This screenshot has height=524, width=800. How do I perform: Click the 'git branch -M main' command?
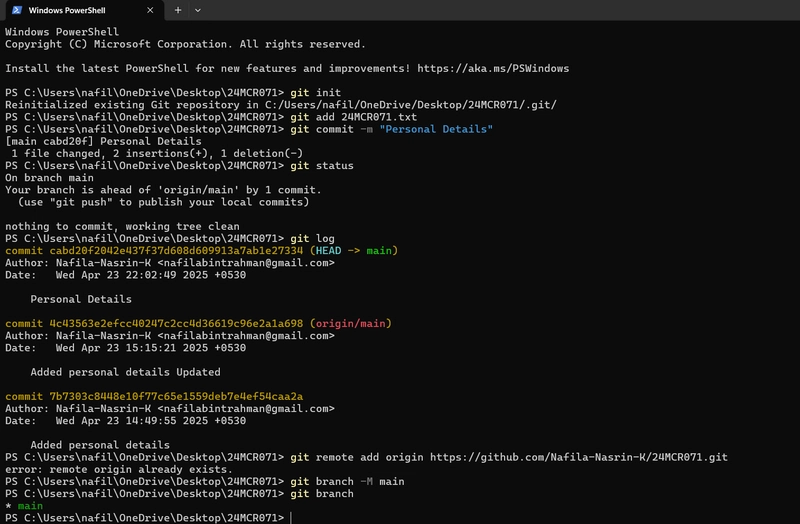coord(347,482)
